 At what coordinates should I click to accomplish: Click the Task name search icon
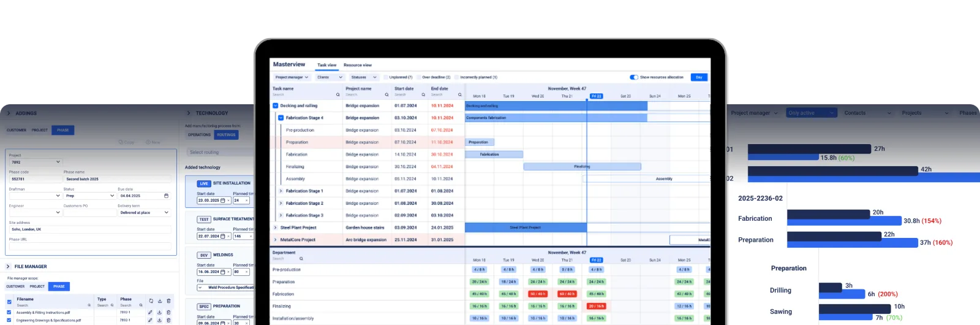(337, 94)
